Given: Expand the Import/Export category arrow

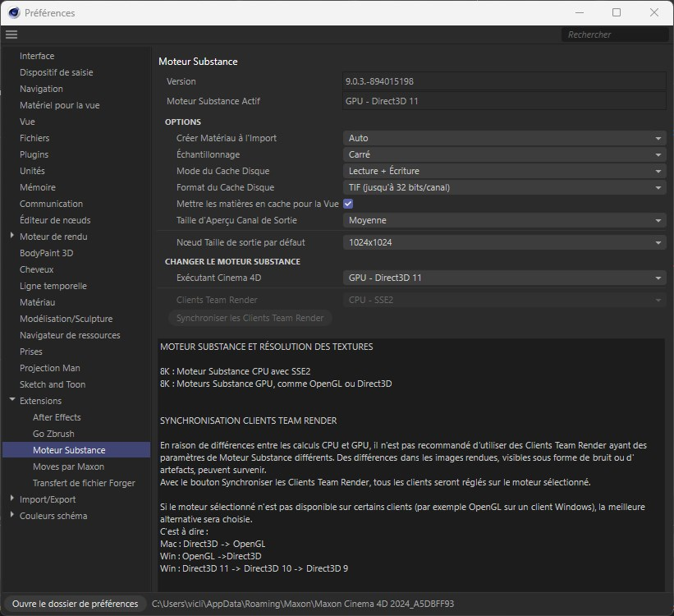Looking at the screenshot, I should point(12,499).
